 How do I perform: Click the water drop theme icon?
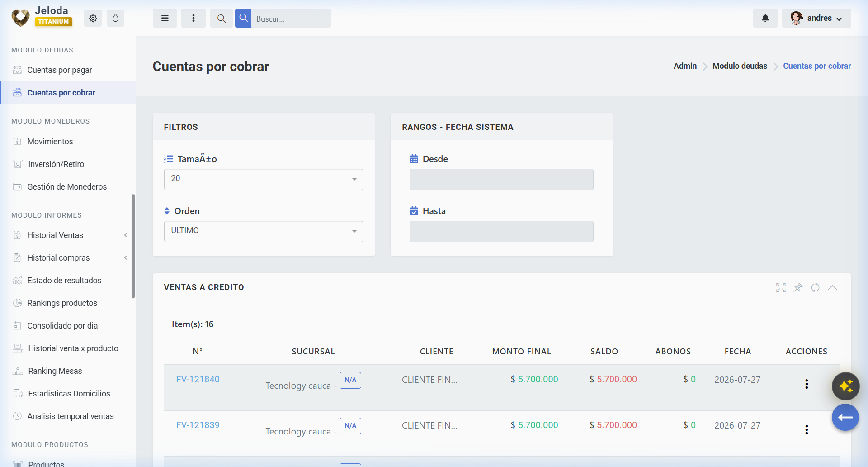pos(115,18)
